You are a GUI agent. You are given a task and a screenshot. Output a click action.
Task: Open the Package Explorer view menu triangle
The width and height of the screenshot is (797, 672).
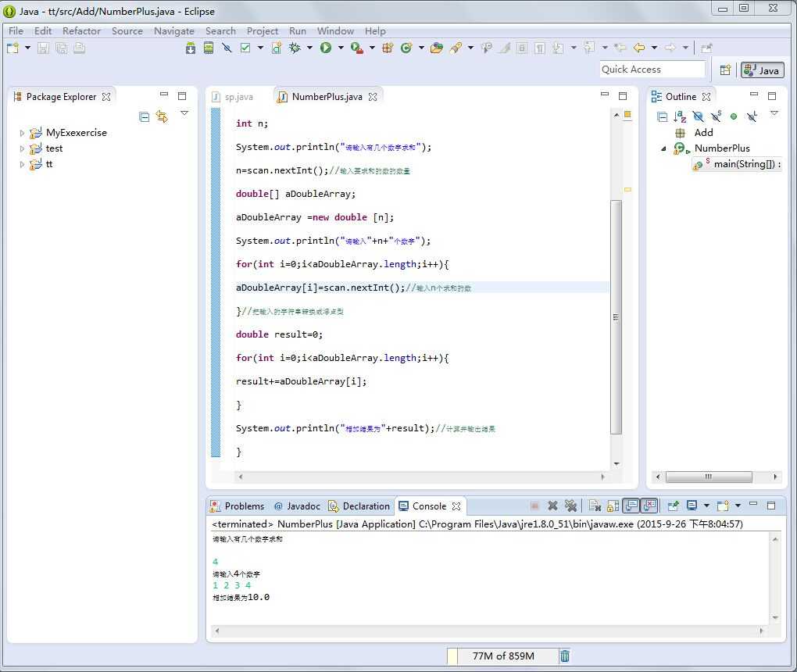[184, 113]
